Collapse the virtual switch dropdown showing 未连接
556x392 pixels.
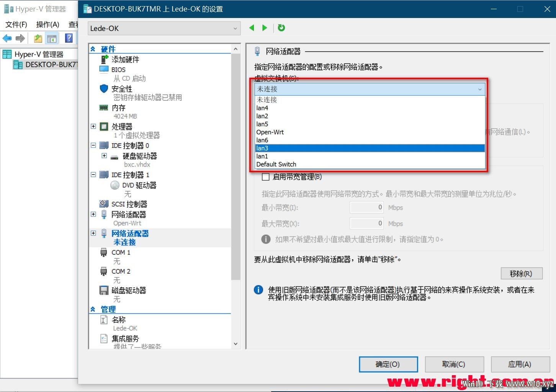370,89
